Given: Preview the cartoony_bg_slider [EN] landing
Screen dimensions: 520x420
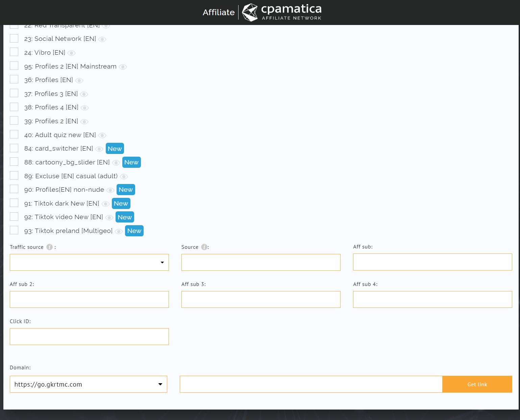Looking at the screenshot, I should point(116,163).
